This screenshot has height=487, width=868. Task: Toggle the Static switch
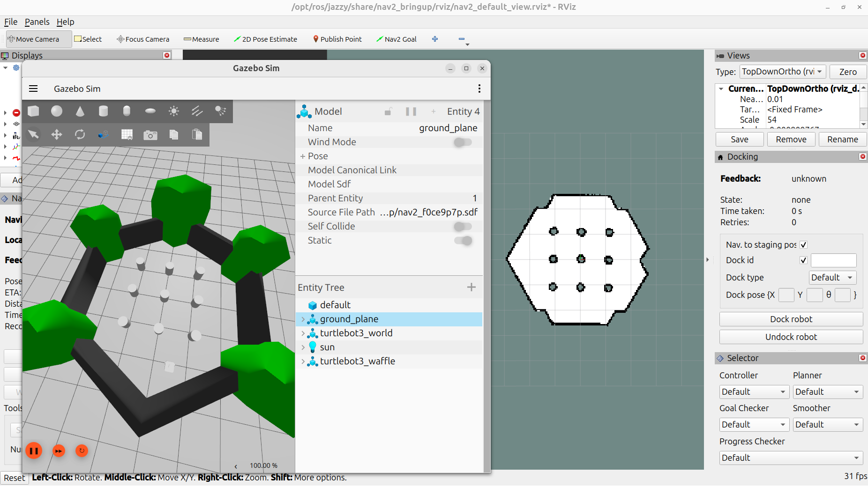coord(463,241)
